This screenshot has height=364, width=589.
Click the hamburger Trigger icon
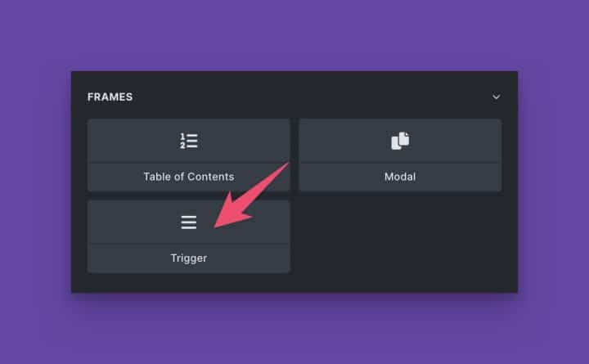[x=189, y=222]
